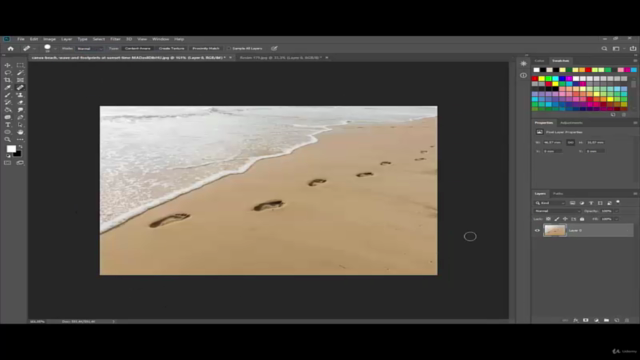Select the Hand tool

pyautogui.click(x=20, y=132)
